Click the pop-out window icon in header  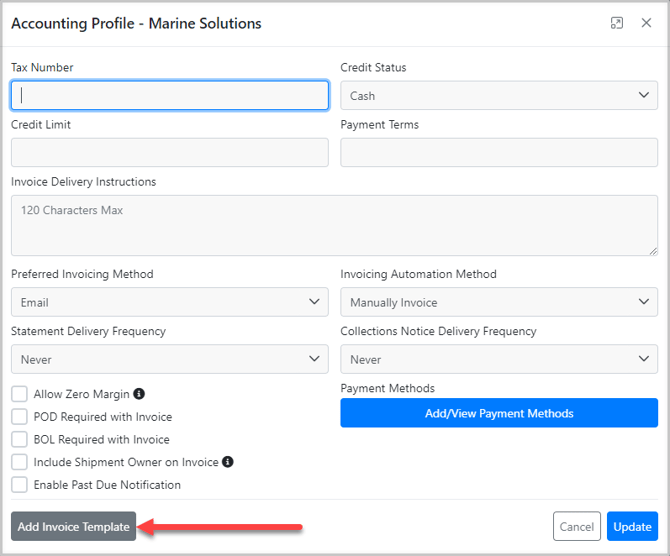(617, 23)
